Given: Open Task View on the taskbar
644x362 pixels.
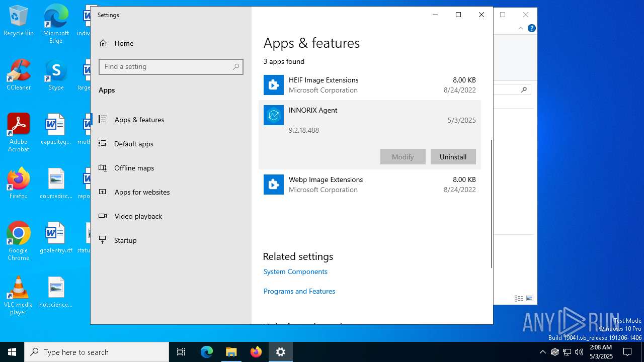Looking at the screenshot, I should (x=181, y=352).
